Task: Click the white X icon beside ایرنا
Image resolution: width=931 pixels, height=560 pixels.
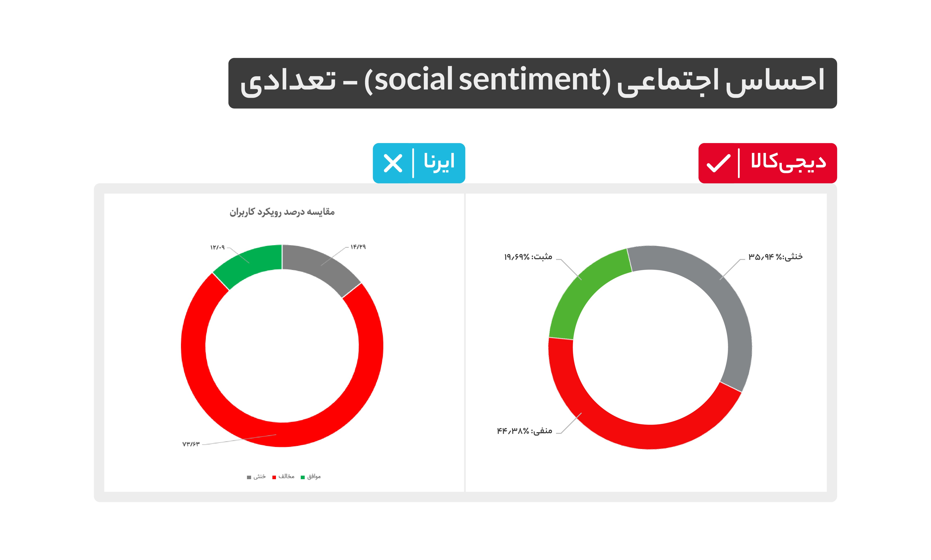Action: [x=393, y=163]
